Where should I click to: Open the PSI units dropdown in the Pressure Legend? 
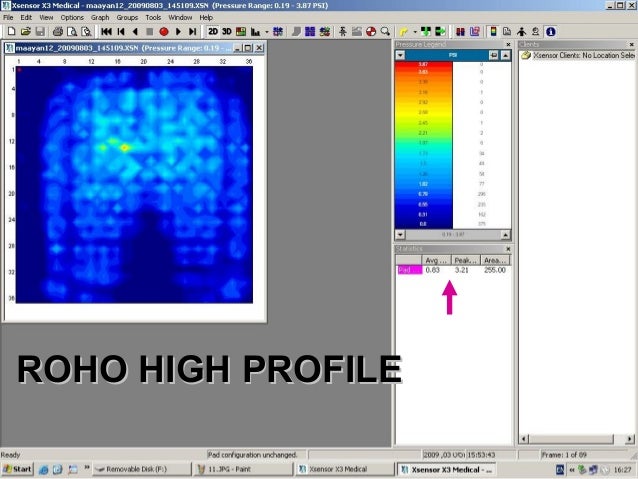pyautogui.click(x=400, y=55)
